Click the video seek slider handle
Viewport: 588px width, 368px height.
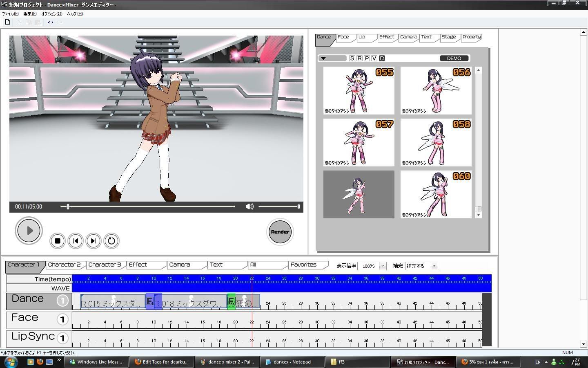(68, 206)
